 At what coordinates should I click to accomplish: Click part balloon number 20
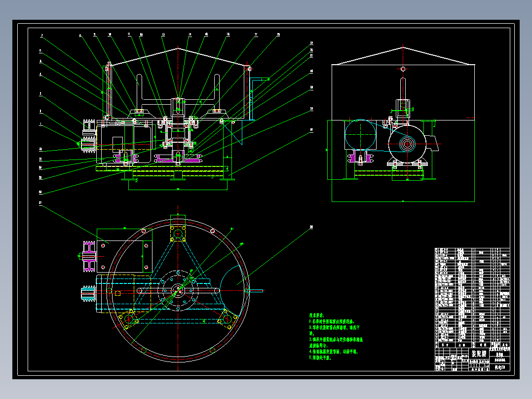tap(311, 49)
